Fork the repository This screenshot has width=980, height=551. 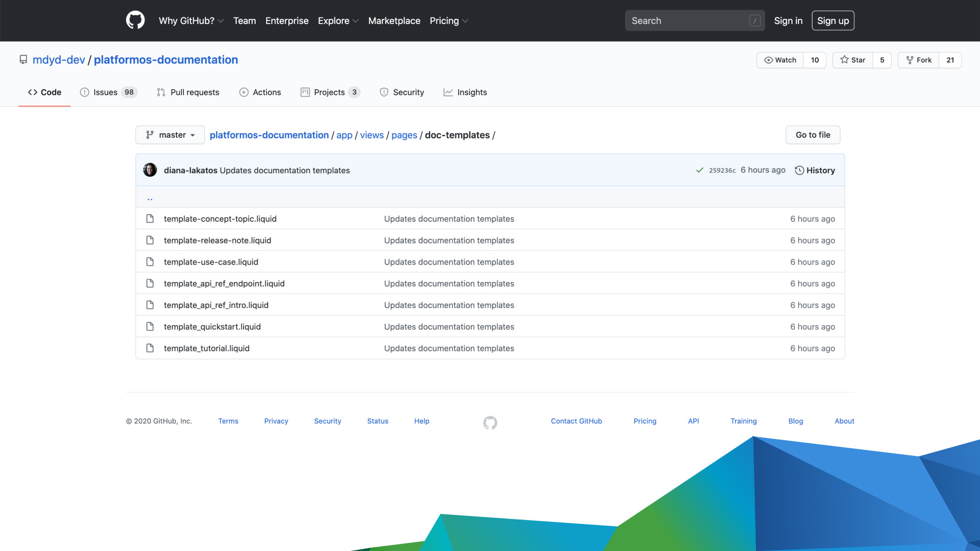(x=918, y=60)
